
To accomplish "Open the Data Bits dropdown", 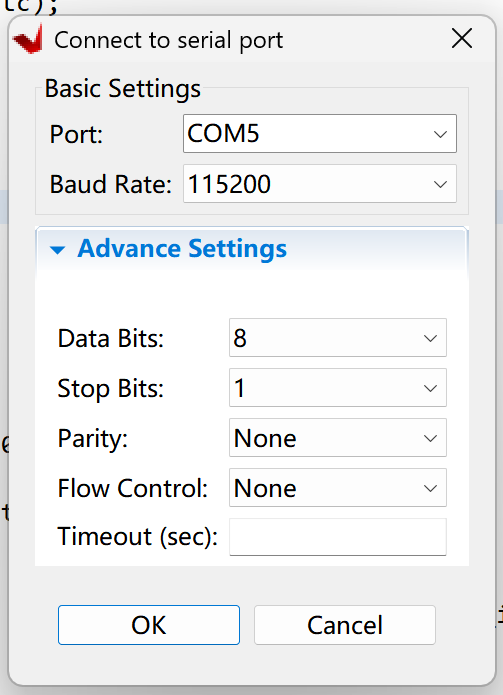I will click(338, 337).
